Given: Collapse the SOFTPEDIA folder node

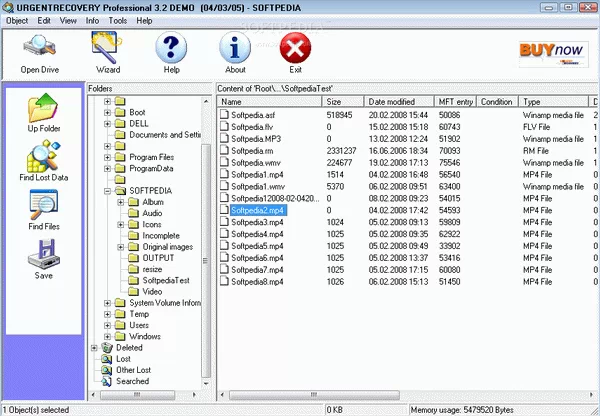Looking at the screenshot, I should click(108, 191).
